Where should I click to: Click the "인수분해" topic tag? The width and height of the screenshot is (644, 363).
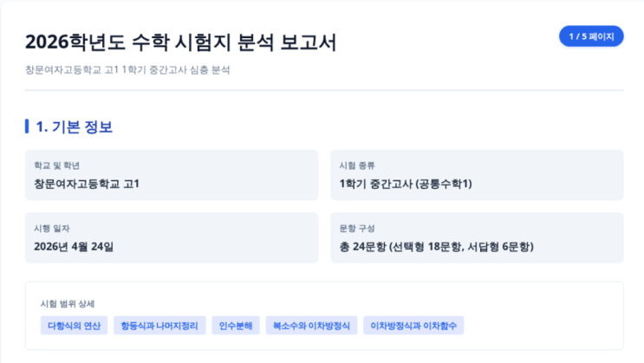tap(235, 326)
